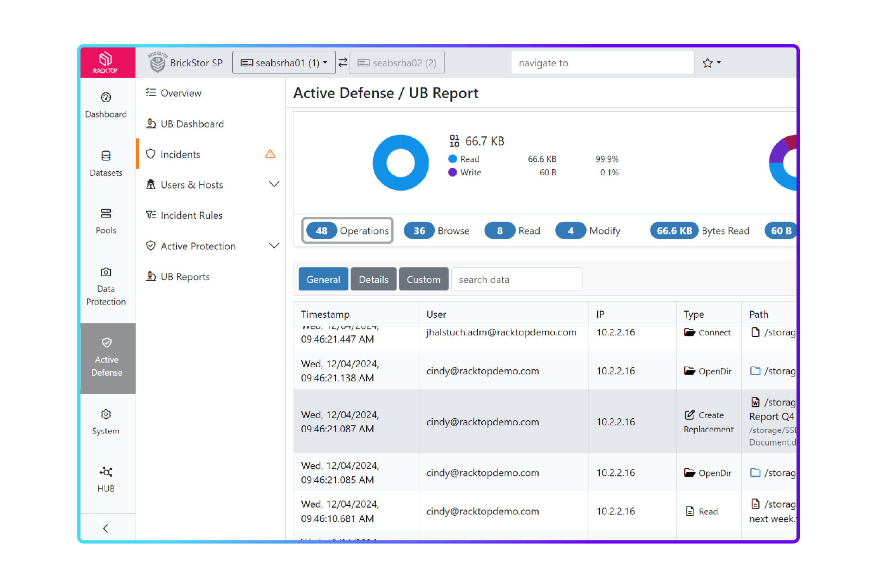This screenshot has height=588, width=877.
Task: Click the Word document path icon
Action: click(x=755, y=402)
